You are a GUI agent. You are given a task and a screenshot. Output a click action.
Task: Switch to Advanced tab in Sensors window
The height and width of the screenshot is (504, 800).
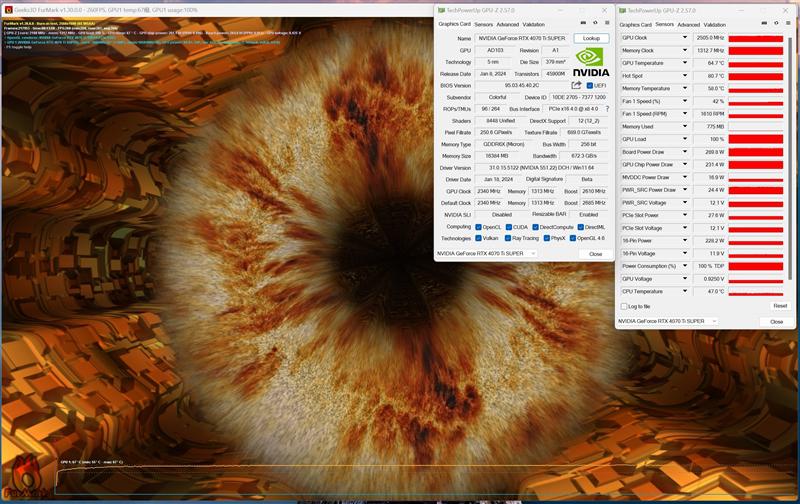click(x=688, y=24)
